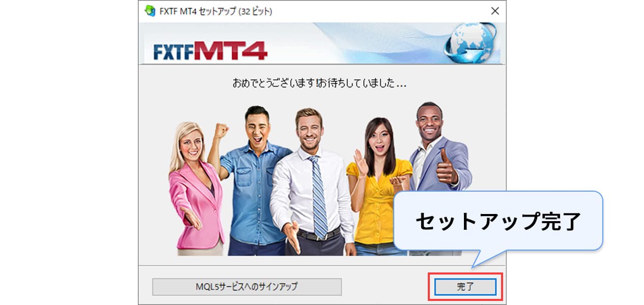
Task: Open MQL5サービスへのサインアップ sign-up button
Action: pos(247,287)
